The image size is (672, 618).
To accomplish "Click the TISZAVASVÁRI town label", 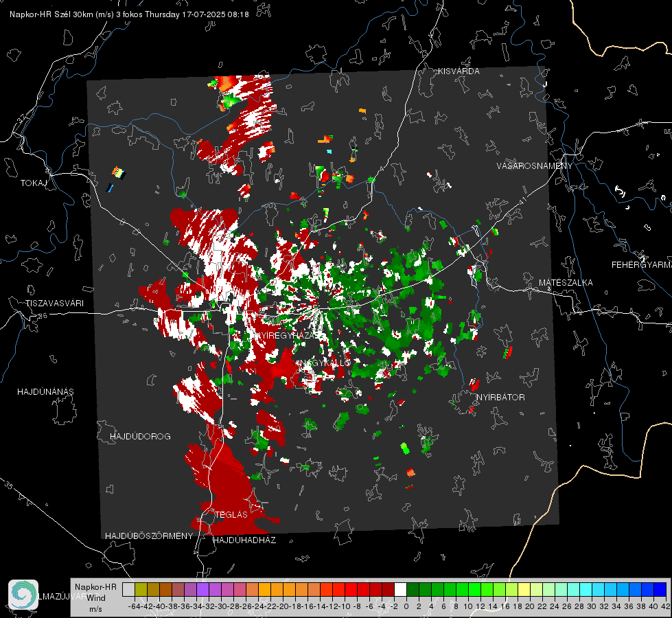I will [x=54, y=304].
